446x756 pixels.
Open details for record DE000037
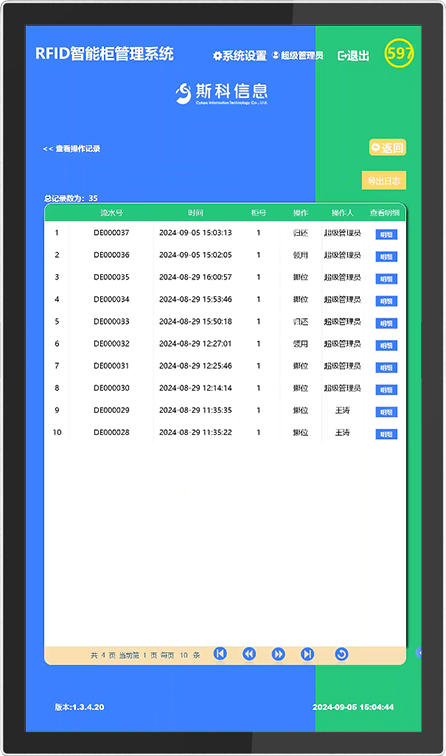pos(386,234)
